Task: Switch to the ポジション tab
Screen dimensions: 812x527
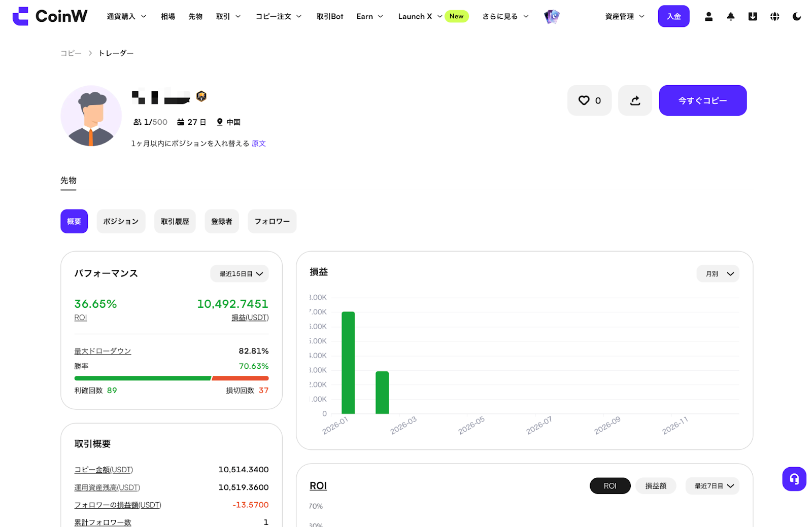Action: point(121,222)
